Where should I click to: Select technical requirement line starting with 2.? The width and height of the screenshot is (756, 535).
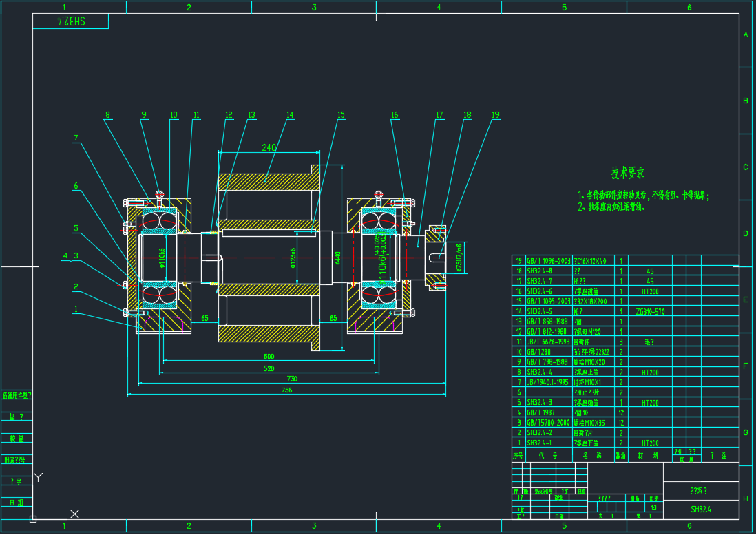coord(611,207)
